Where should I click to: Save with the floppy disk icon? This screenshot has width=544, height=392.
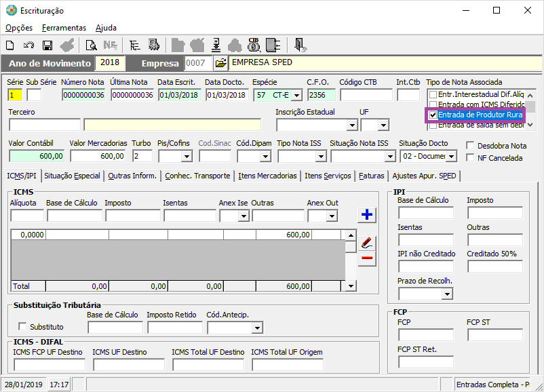click(47, 45)
